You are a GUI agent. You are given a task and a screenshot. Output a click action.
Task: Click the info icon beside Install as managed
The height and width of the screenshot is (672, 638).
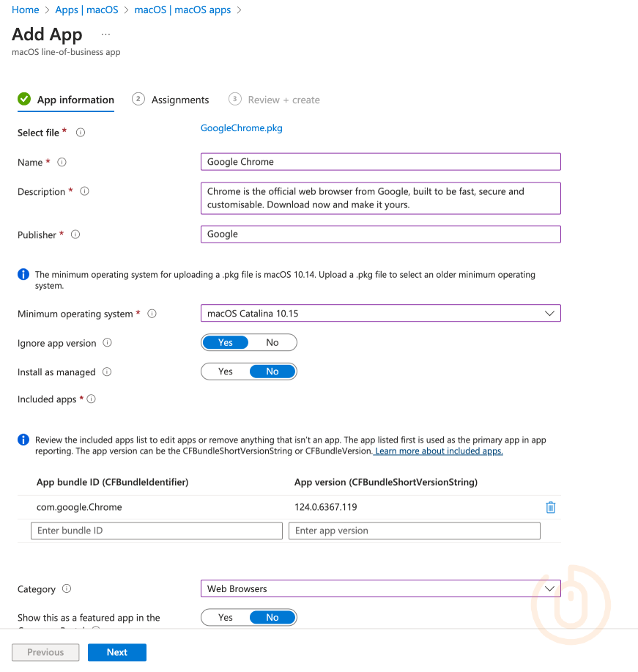[x=107, y=372]
